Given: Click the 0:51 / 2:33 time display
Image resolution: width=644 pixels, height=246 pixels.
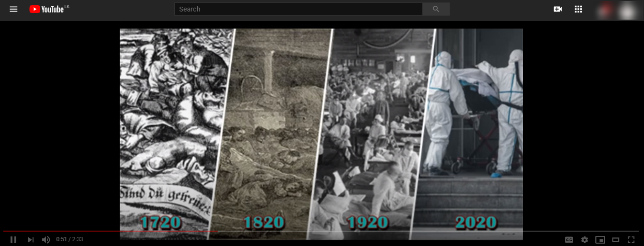Looking at the screenshot, I should pos(69,239).
